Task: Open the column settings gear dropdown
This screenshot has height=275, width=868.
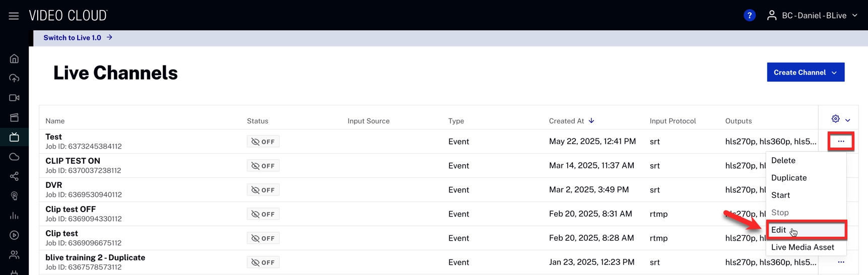Action: tap(840, 119)
